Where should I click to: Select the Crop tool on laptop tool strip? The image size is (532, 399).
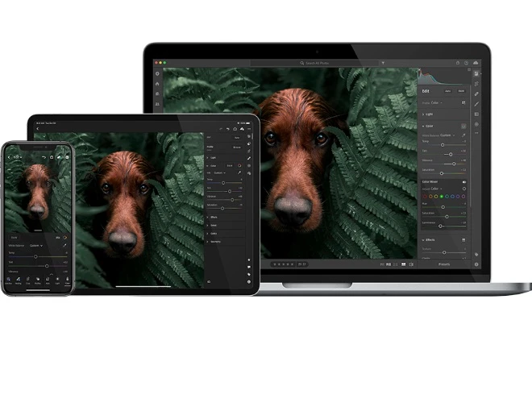tap(476, 84)
